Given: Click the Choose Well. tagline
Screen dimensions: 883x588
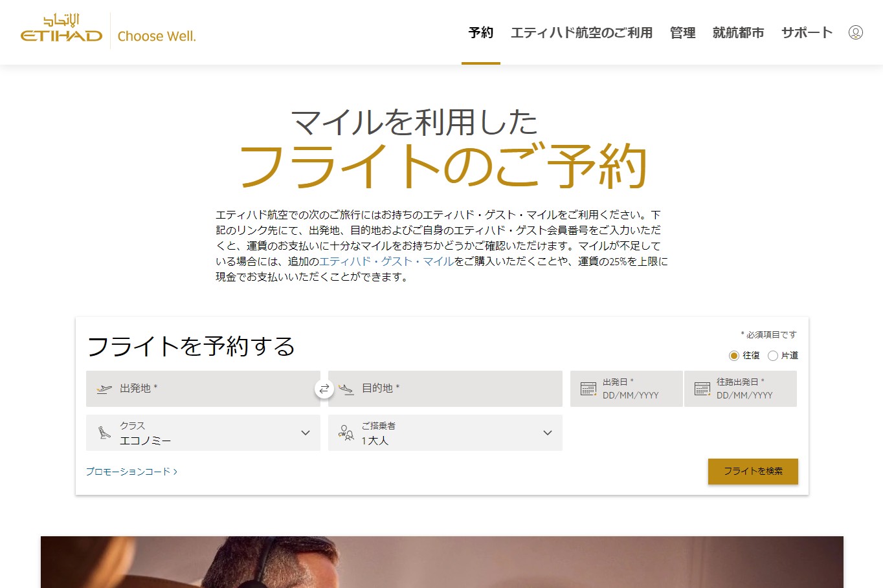Looking at the screenshot, I should (157, 36).
